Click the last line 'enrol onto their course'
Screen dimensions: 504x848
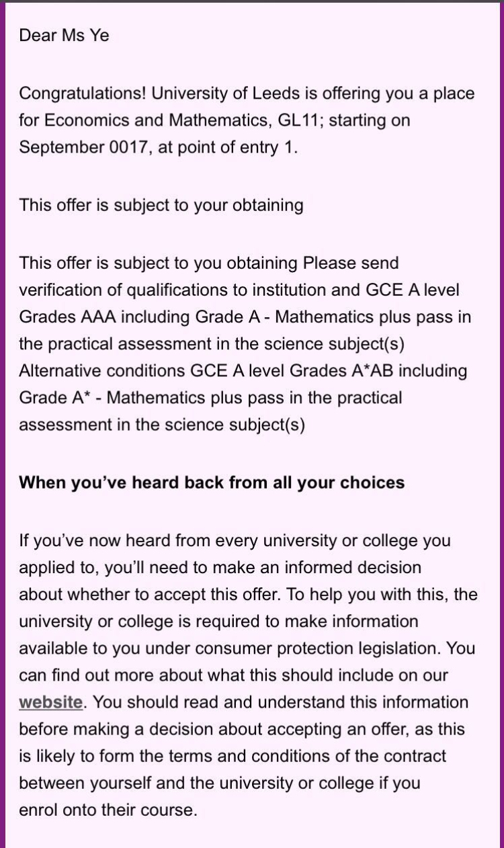(x=108, y=810)
